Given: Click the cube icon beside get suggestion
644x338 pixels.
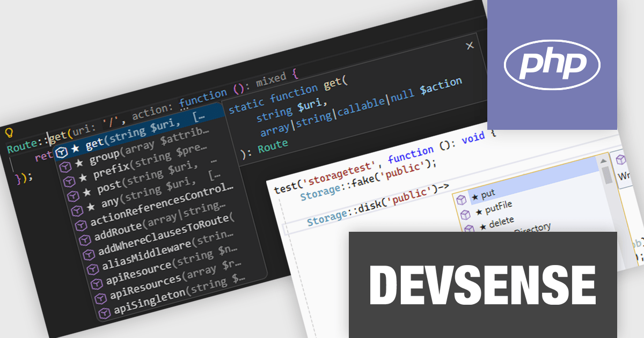Looking at the screenshot, I should (61, 153).
